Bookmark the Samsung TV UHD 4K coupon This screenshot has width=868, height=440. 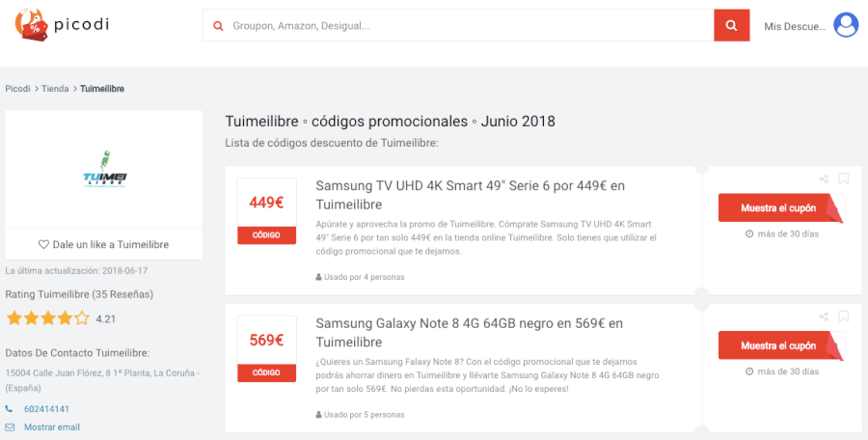(x=843, y=179)
